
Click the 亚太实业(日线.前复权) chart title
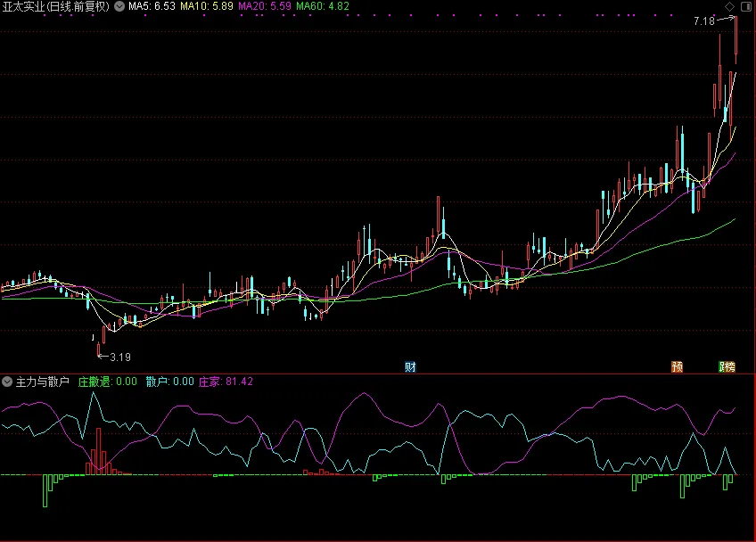pos(56,7)
